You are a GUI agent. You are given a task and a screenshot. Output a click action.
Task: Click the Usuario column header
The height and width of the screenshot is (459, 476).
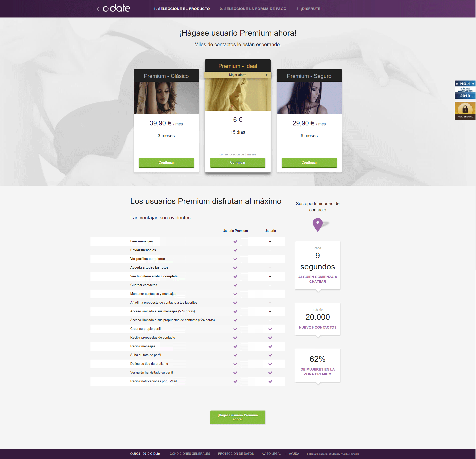point(270,231)
